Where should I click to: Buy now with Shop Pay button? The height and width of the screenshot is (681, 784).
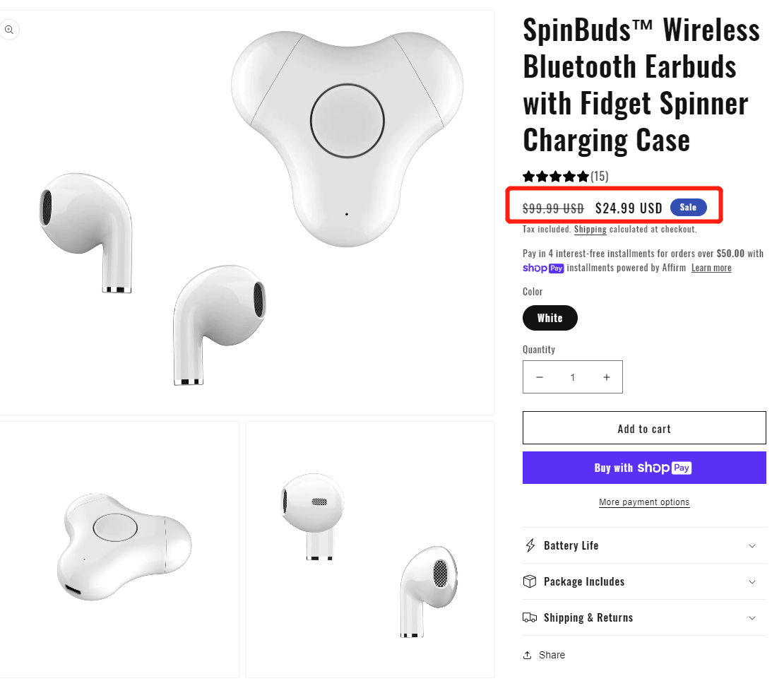pyautogui.click(x=644, y=468)
